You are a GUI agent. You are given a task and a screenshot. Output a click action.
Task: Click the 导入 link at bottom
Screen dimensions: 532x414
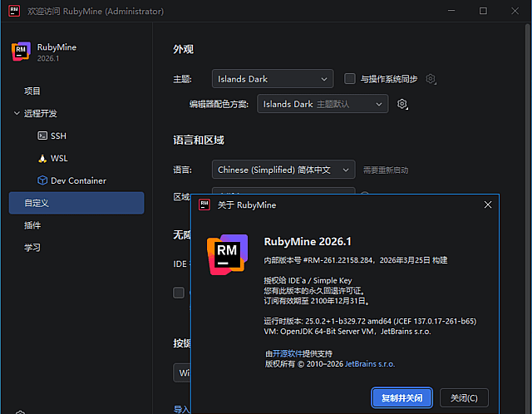click(x=182, y=409)
